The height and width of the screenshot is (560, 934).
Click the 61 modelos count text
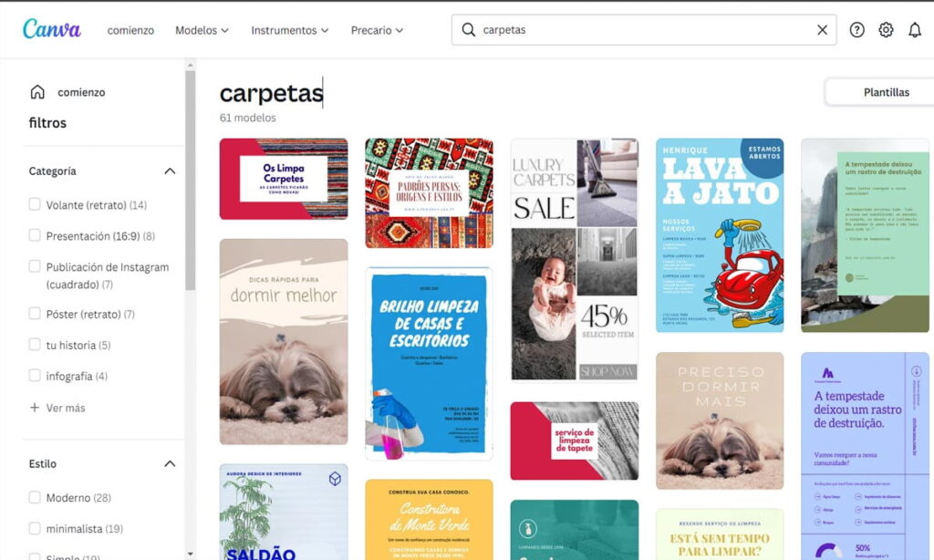click(248, 118)
